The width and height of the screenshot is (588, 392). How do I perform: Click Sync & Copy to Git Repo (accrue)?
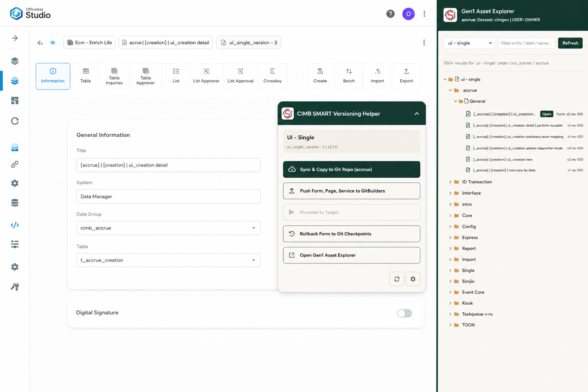click(x=351, y=170)
